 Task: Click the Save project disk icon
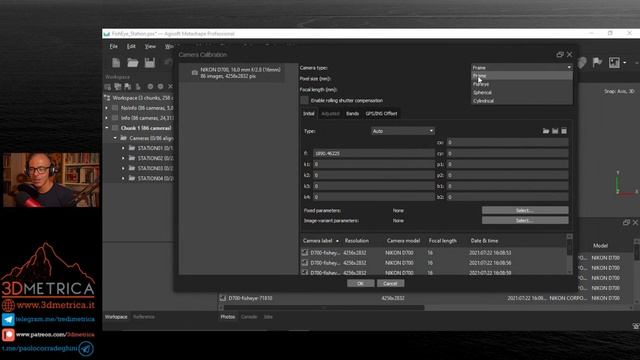(150, 63)
